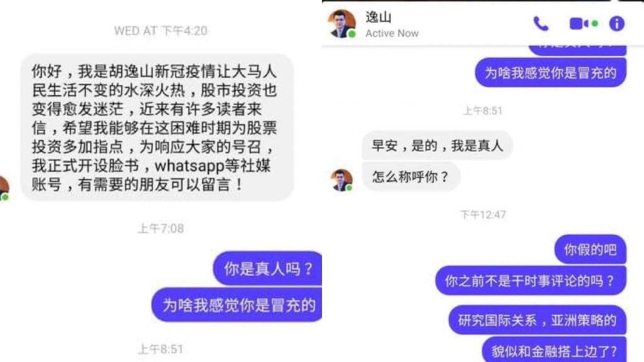Open 逸山's profile picture in the header
Image resolution: width=644 pixels, height=362 pixels.
pyautogui.click(x=341, y=24)
